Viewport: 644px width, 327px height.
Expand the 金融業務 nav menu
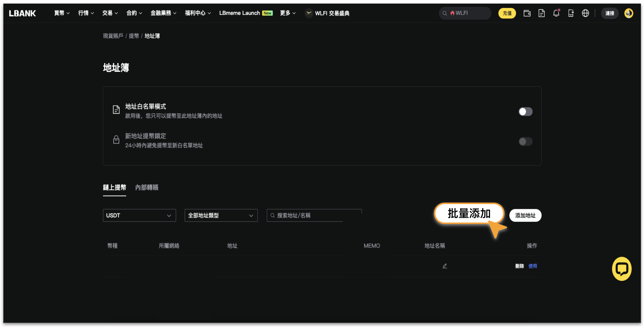tap(163, 13)
